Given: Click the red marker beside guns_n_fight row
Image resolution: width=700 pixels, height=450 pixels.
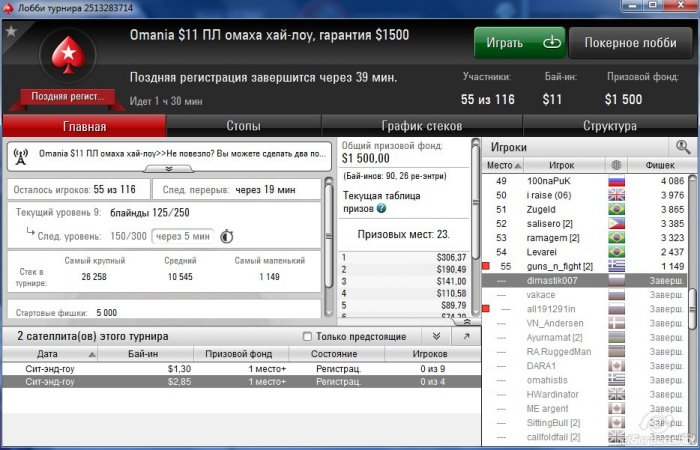Looking at the screenshot, I should click(486, 266).
